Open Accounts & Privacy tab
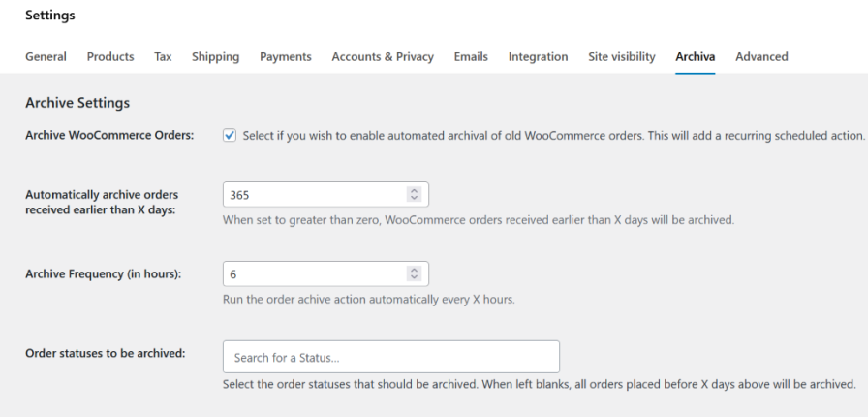This screenshot has height=417, width=868. click(x=383, y=57)
